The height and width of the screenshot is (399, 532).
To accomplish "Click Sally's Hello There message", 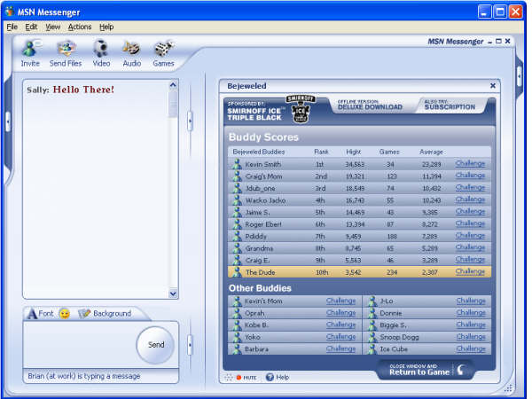I will click(x=70, y=90).
